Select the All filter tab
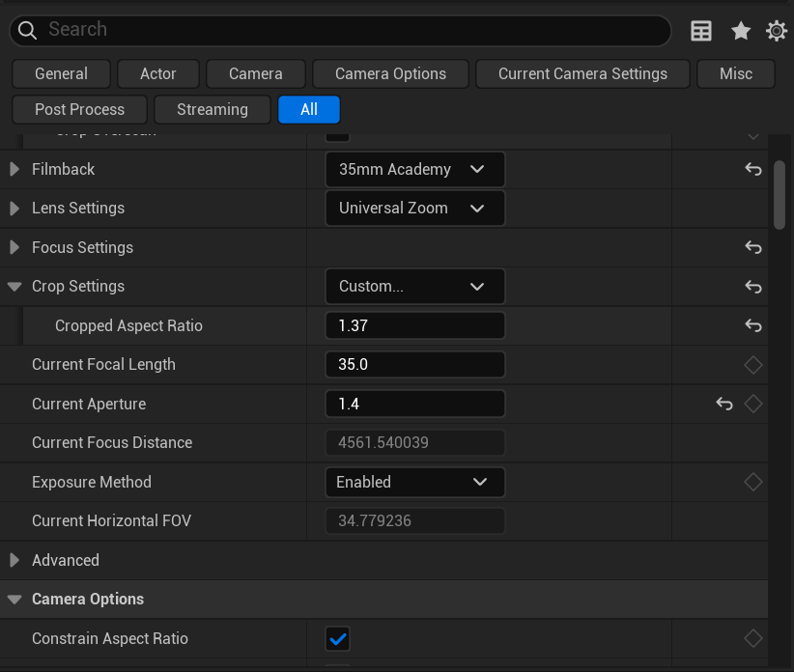The width and height of the screenshot is (794, 672). click(x=309, y=109)
